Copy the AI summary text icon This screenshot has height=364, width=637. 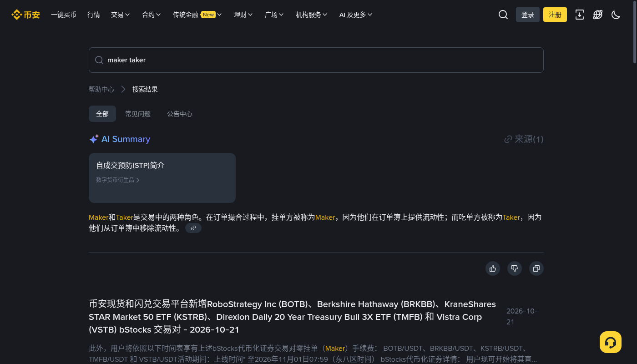click(x=536, y=268)
